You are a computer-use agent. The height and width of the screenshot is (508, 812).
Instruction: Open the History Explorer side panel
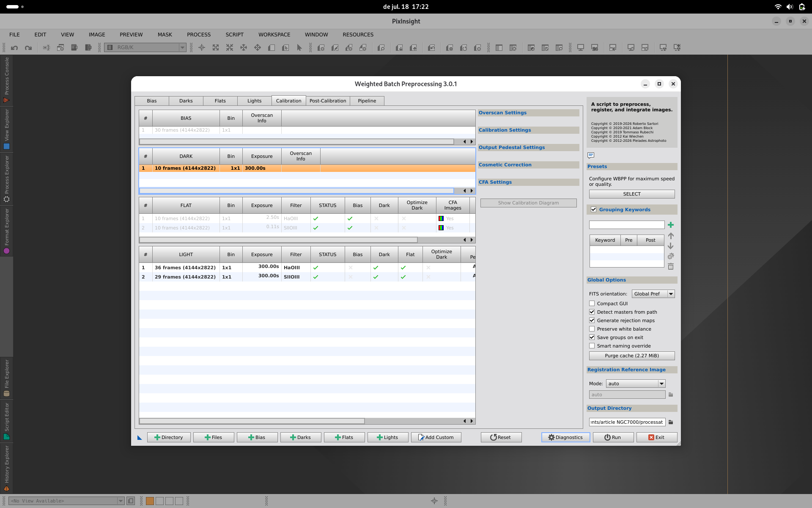(x=6, y=468)
